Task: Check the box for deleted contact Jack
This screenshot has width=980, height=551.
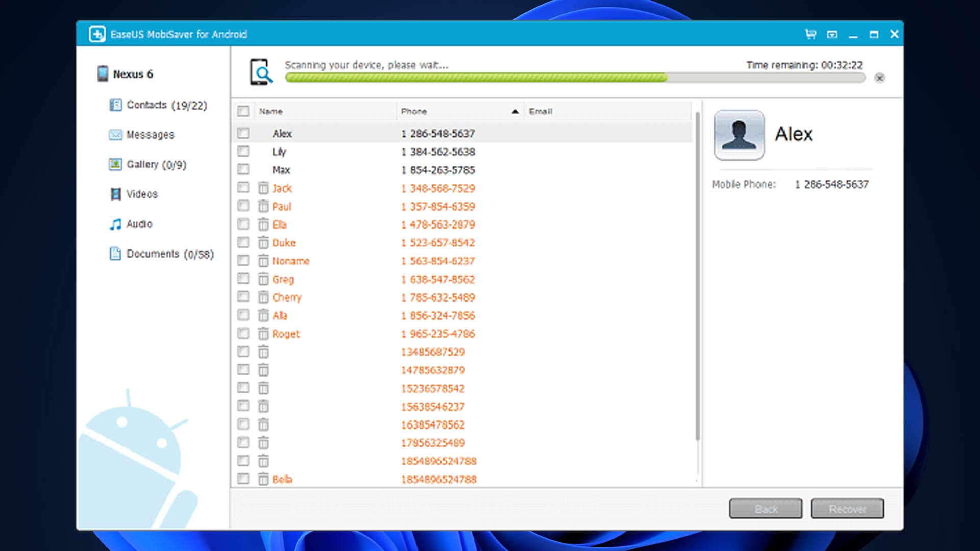Action: click(x=243, y=188)
